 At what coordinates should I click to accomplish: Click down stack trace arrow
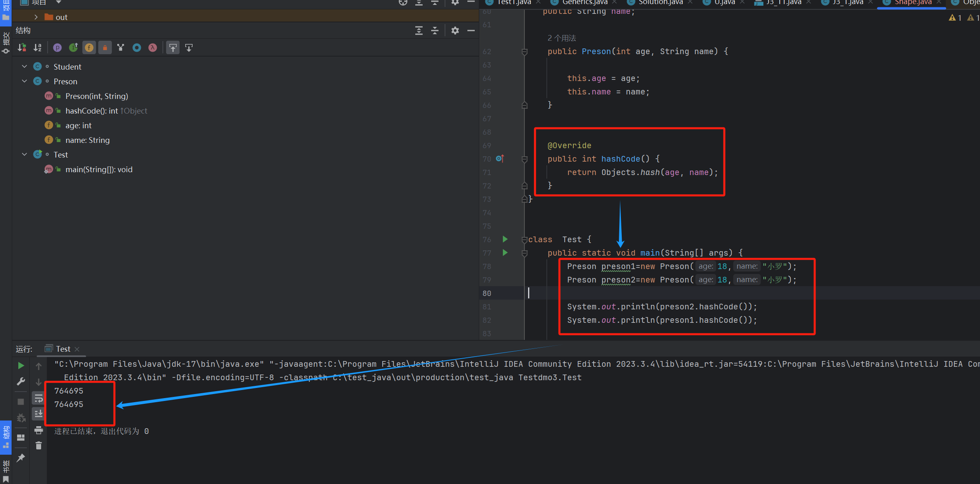tap(39, 382)
